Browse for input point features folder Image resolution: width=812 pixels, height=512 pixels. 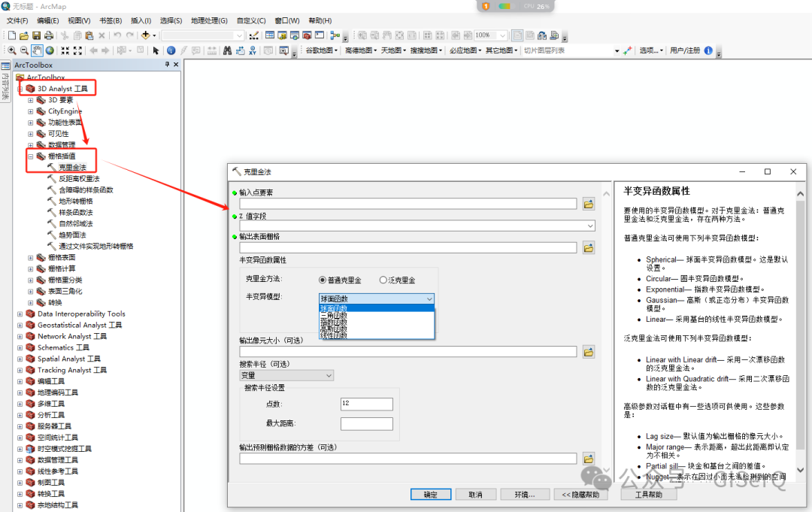[589, 204]
